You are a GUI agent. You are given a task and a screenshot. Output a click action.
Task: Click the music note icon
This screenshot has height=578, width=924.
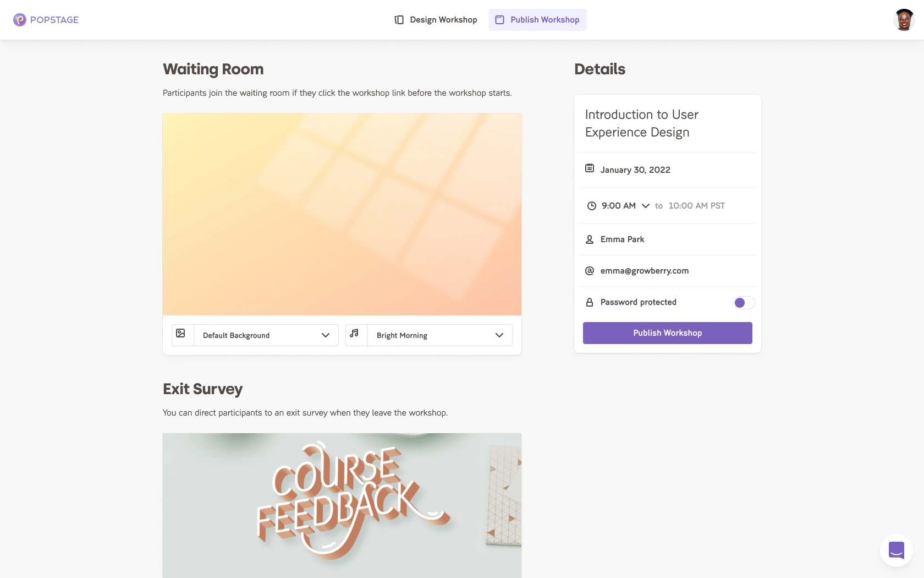point(355,334)
